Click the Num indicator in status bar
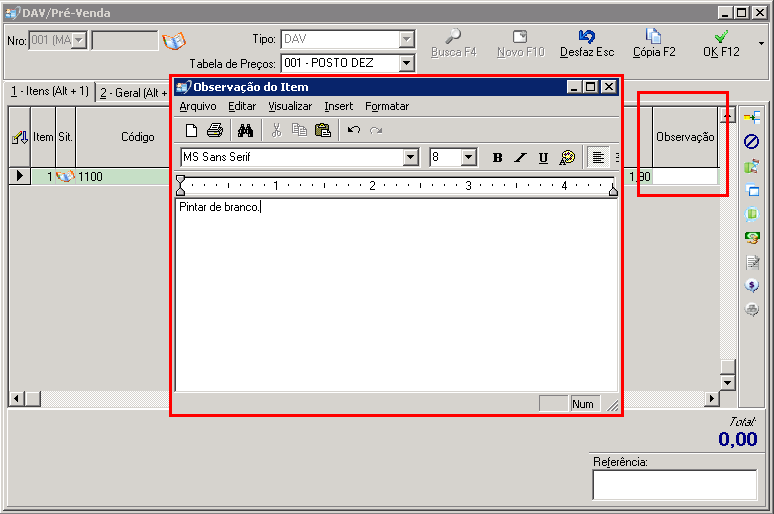Viewport: 774px width, 514px height. coord(583,404)
